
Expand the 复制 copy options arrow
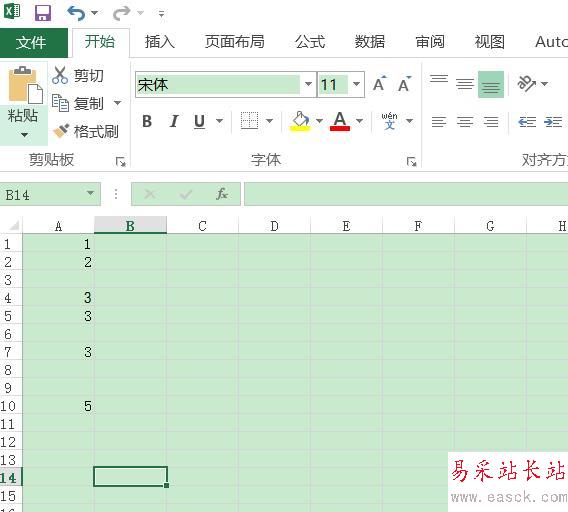pos(117,103)
